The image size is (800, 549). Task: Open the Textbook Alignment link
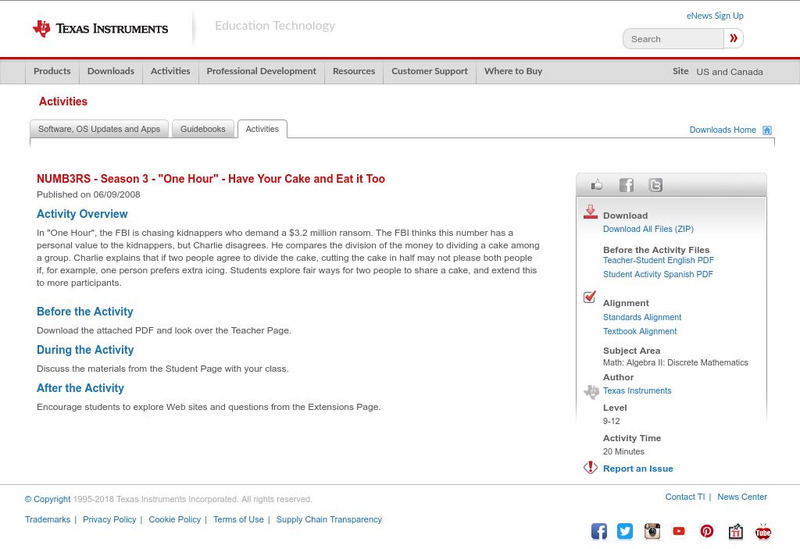(640, 332)
